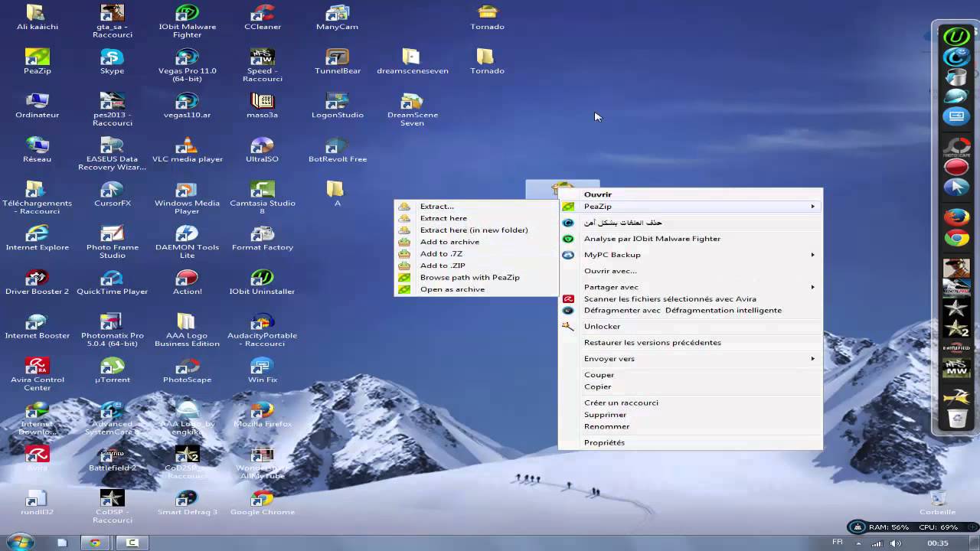Choose Copier in the context menu
The image size is (980, 551).
(x=691, y=387)
